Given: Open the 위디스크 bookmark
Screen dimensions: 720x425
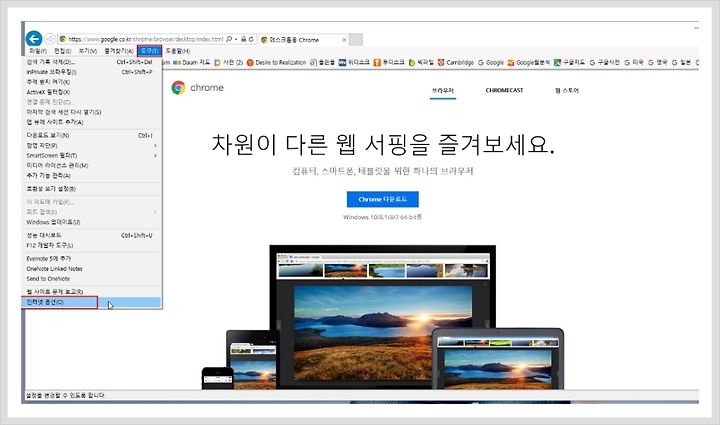Looking at the screenshot, I should point(354,62).
